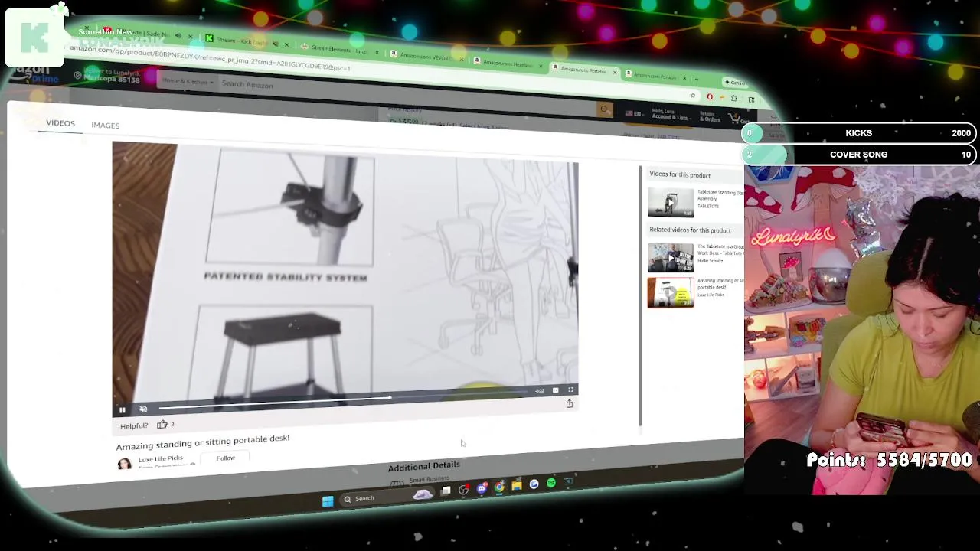
Task: Open the Account & Lists menu
Action: (670, 115)
